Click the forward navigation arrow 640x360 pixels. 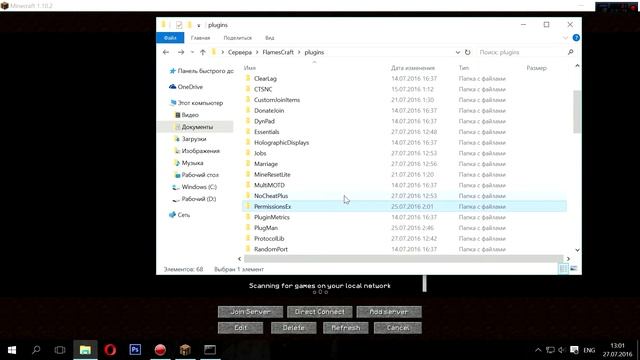pyautogui.click(x=181, y=52)
